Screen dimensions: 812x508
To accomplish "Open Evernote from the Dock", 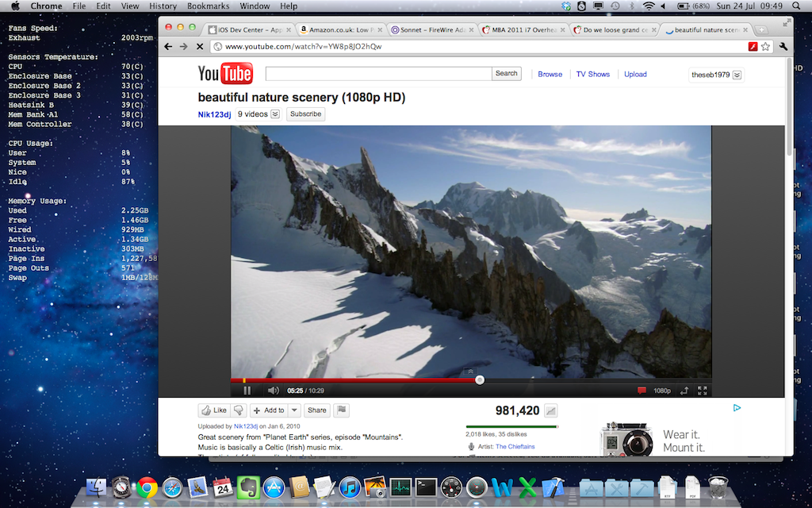I will (248, 487).
